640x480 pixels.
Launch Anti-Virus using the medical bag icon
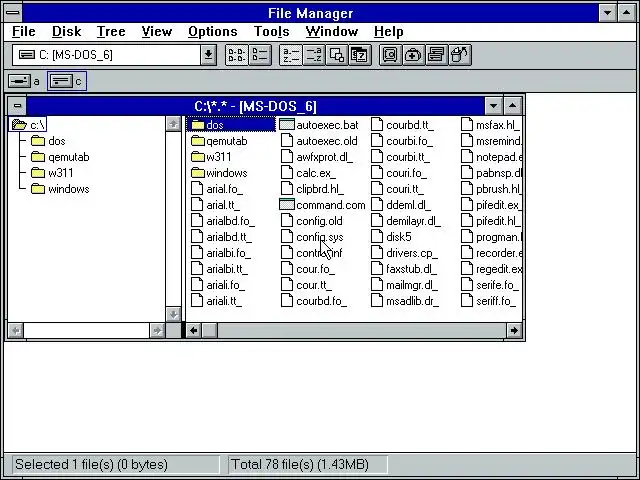[x=413, y=55]
